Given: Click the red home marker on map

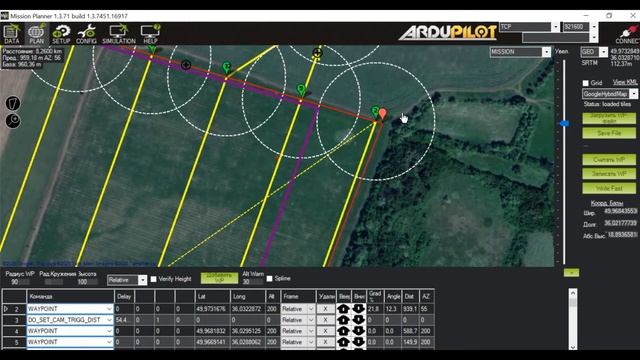Looking at the screenshot, I should (382, 113).
